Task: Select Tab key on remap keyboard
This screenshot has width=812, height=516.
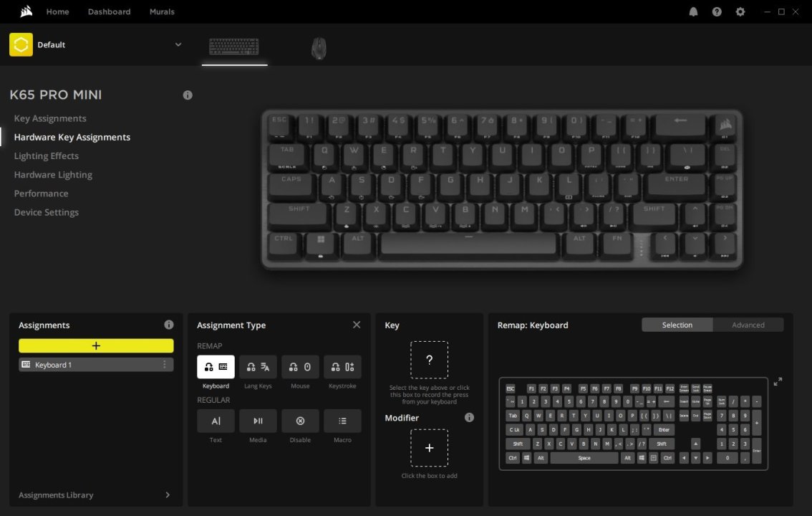Action: click(513, 416)
